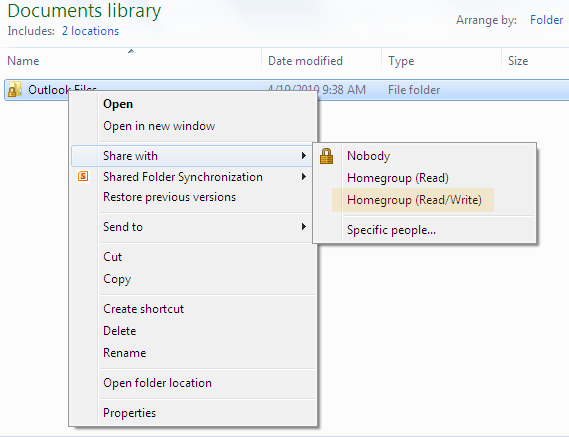Viewport: 569px width, 437px height.
Task: Choose the Send to entry
Action: coord(192,227)
